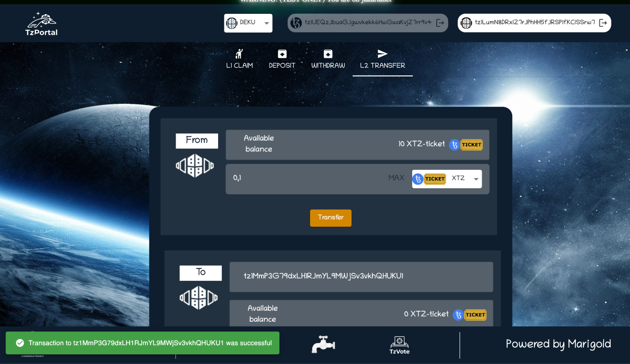Click the Deku logo under From label
The image size is (630, 364).
[195, 165]
